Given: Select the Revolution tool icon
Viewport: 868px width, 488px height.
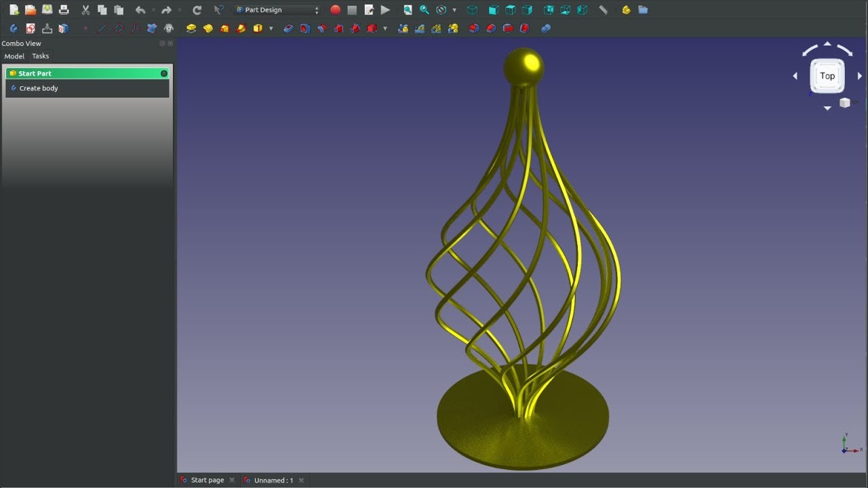Looking at the screenshot, I should tap(208, 28).
